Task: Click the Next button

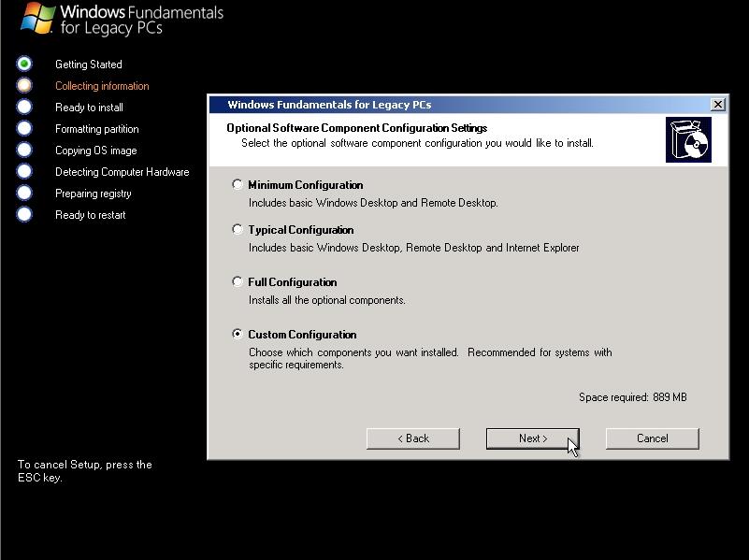Action: (x=533, y=438)
